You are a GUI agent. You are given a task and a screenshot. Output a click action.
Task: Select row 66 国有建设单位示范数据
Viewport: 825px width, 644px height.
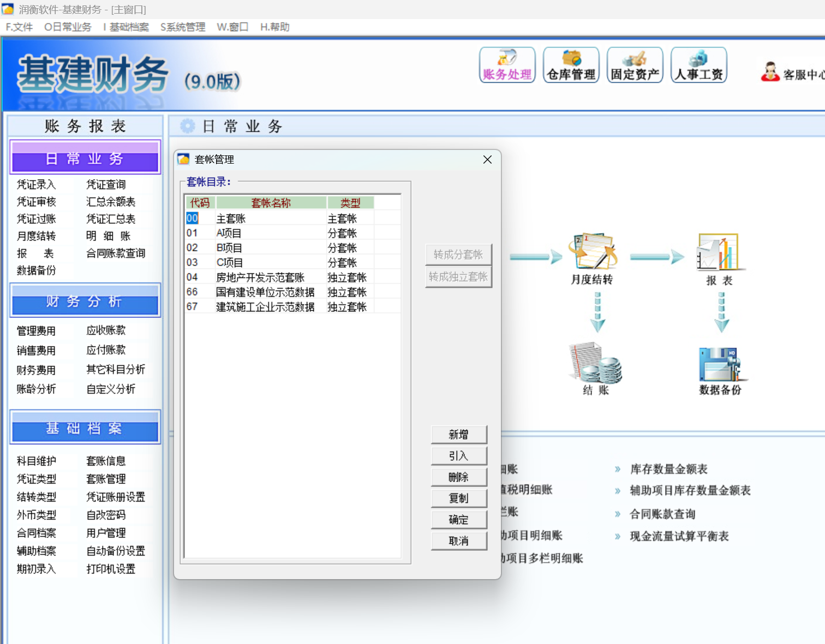293,292
